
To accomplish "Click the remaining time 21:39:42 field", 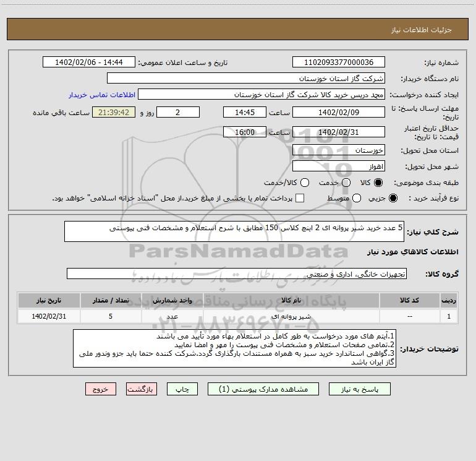I will point(114,112).
